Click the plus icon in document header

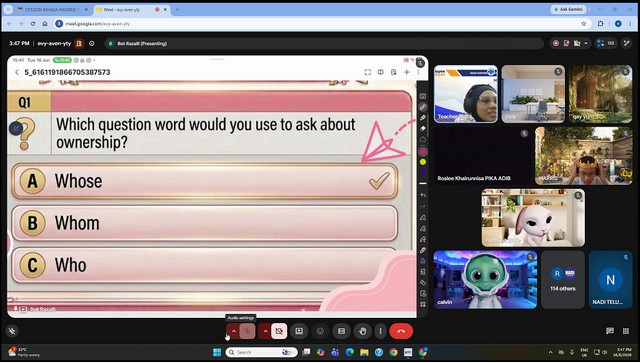coord(407,72)
